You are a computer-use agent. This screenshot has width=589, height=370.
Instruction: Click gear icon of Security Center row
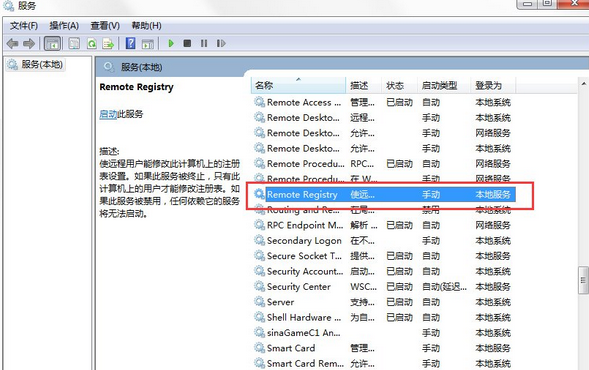(x=259, y=286)
